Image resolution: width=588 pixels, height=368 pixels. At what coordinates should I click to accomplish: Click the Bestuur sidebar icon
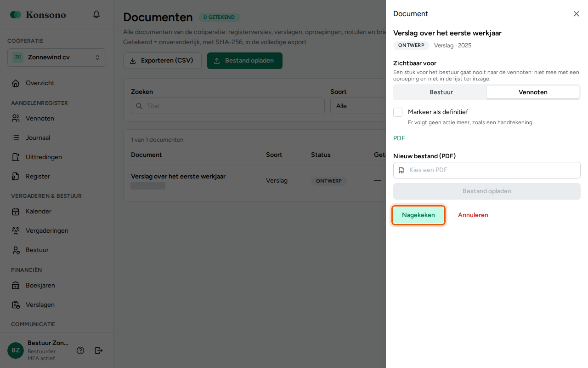(16, 250)
